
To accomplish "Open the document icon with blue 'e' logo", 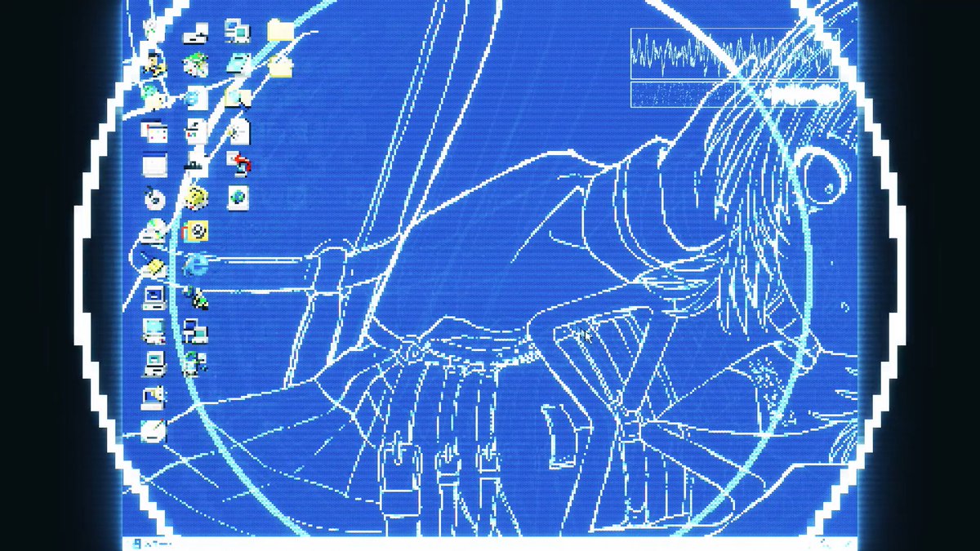I will point(195,99).
